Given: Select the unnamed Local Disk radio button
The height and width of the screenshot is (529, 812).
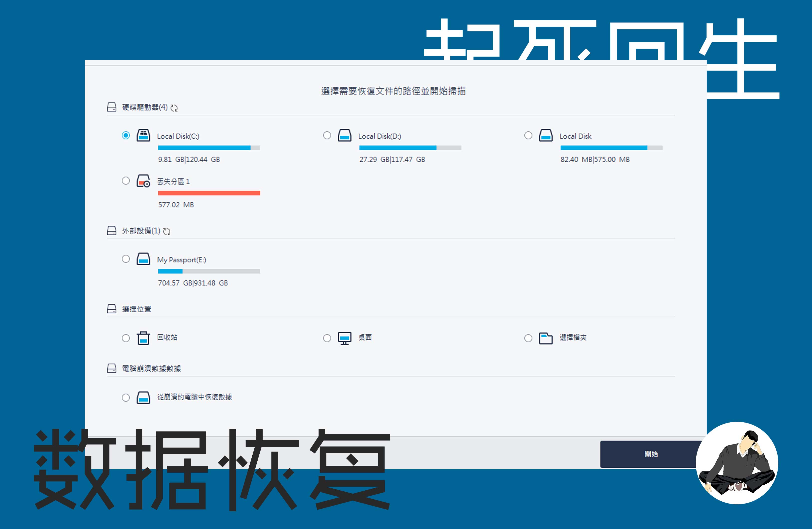Looking at the screenshot, I should tap(528, 135).
